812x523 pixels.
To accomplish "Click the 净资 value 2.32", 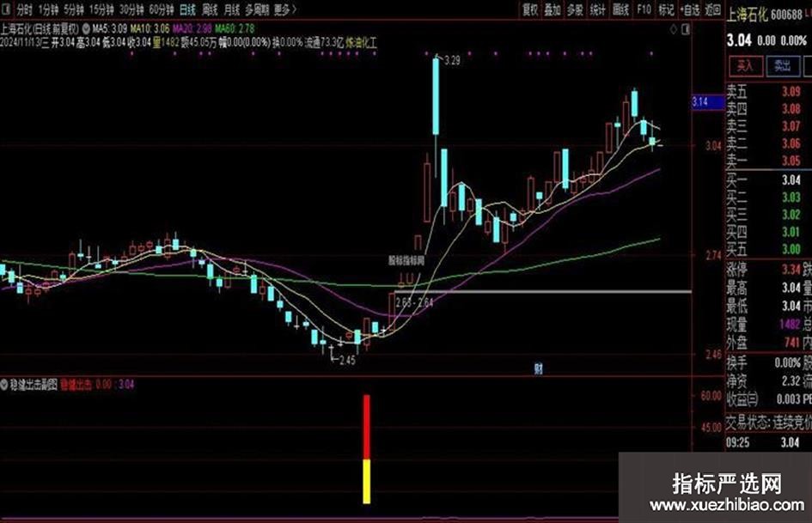I will click(791, 381).
